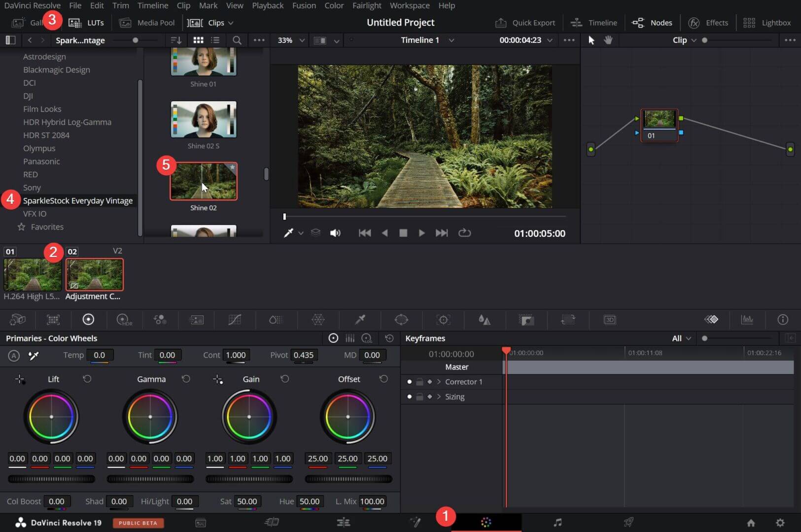Open the Playback menu
Viewport: 801px width, 532px height.
pyautogui.click(x=268, y=5)
